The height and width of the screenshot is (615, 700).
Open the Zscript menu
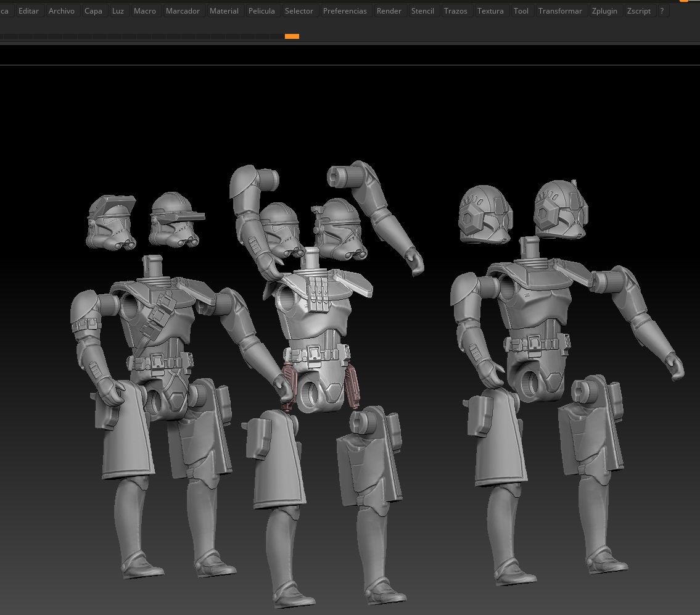pos(638,10)
